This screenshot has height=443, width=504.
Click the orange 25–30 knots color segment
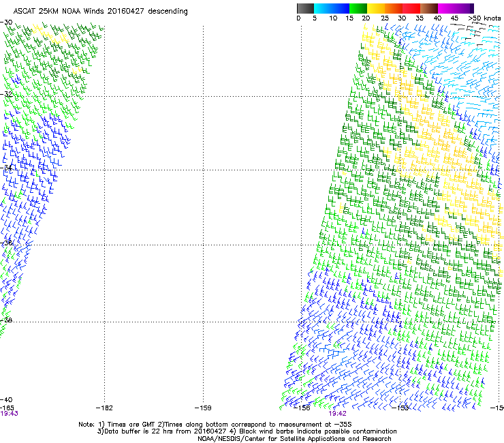[394, 8]
